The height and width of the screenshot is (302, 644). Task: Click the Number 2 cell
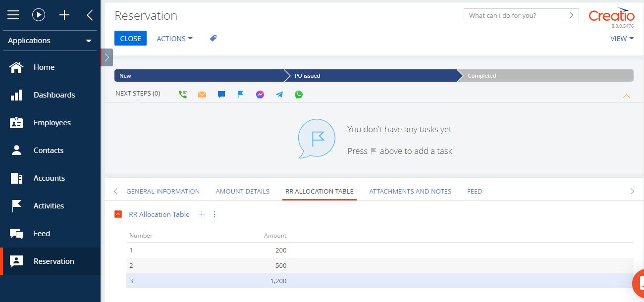[x=131, y=265]
